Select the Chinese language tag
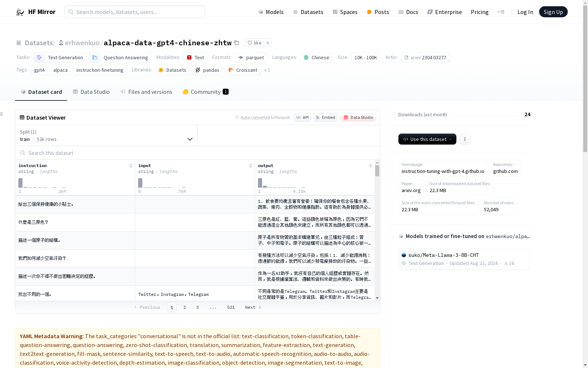Image resolution: width=588 pixels, height=368 pixels. [316, 57]
